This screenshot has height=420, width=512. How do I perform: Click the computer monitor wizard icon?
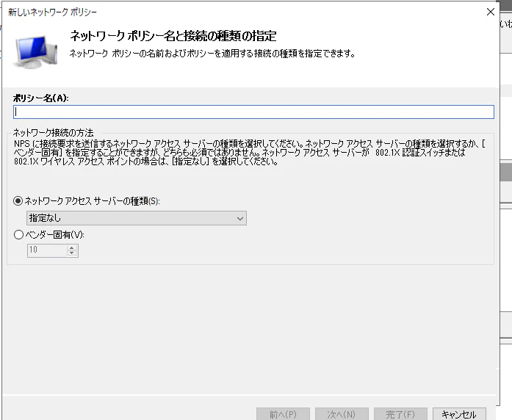coord(35,51)
